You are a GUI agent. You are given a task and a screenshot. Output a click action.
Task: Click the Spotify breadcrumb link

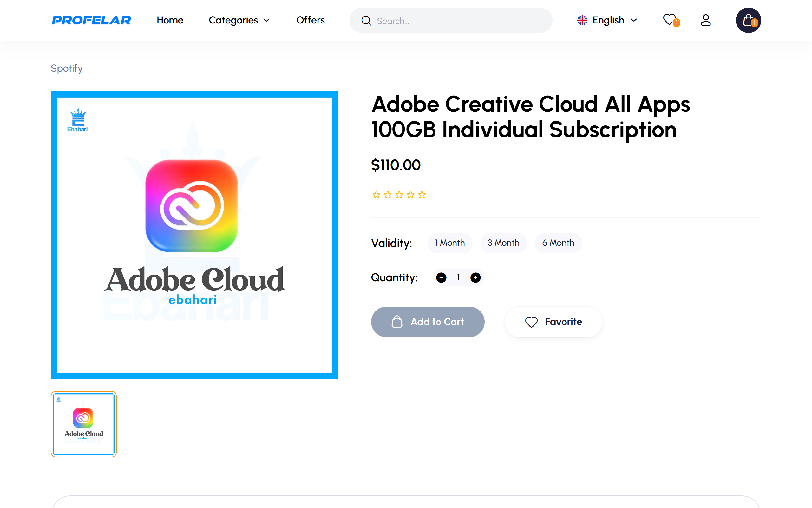click(66, 68)
